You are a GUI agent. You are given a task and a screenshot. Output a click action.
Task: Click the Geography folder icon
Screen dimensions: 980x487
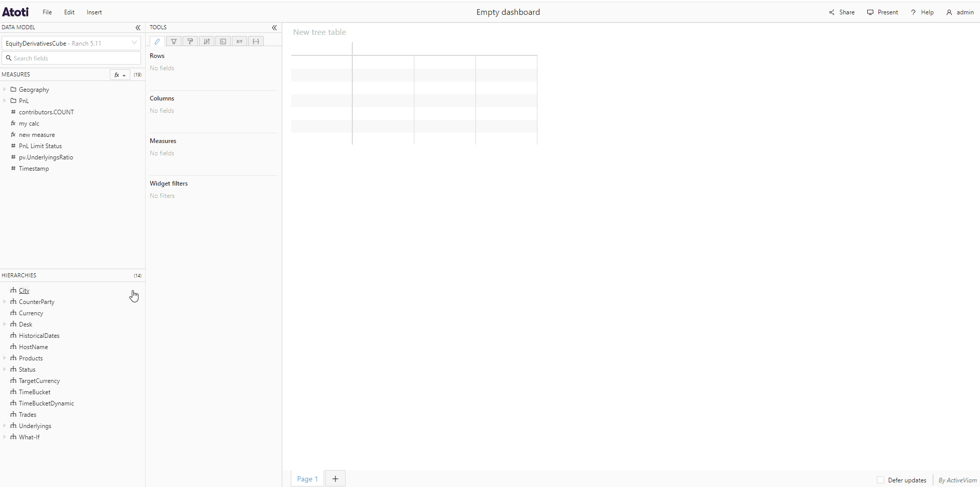(x=13, y=89)
